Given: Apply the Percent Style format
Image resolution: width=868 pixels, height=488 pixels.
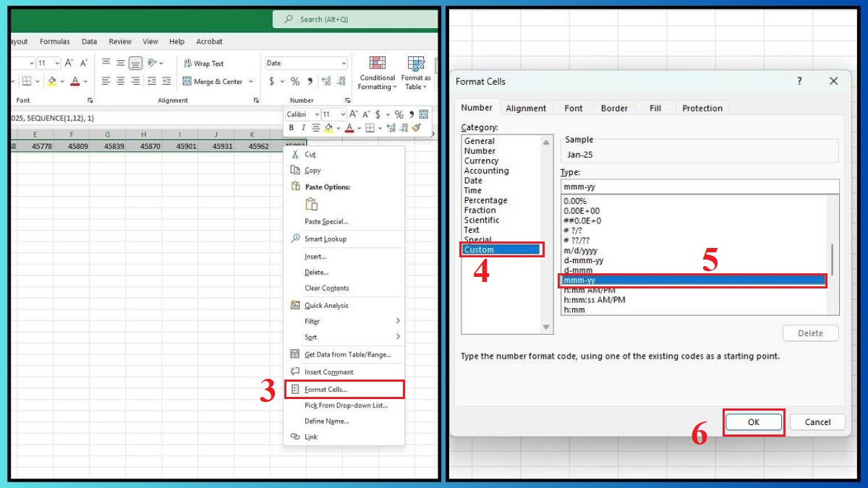Looking at the screenshot, I should click(295, 81).
